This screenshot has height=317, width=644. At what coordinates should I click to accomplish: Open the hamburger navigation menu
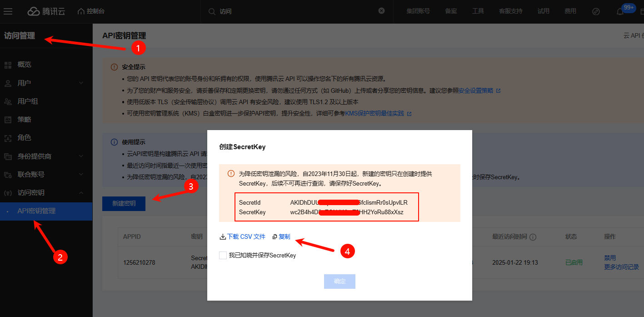[8, 11]
